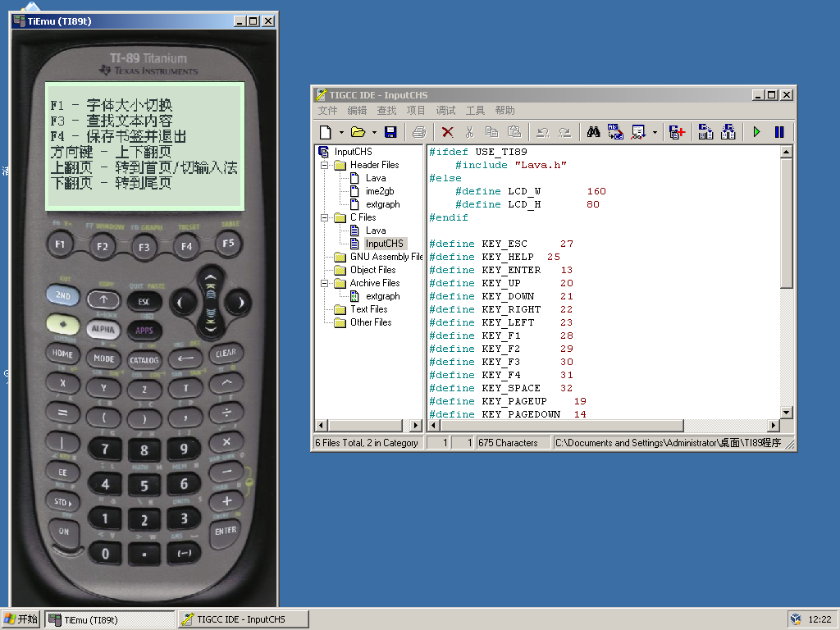The width and height of the screenshot is (840, 630).
Task: Open the 项目 (Project) menu
Action: 416,111
